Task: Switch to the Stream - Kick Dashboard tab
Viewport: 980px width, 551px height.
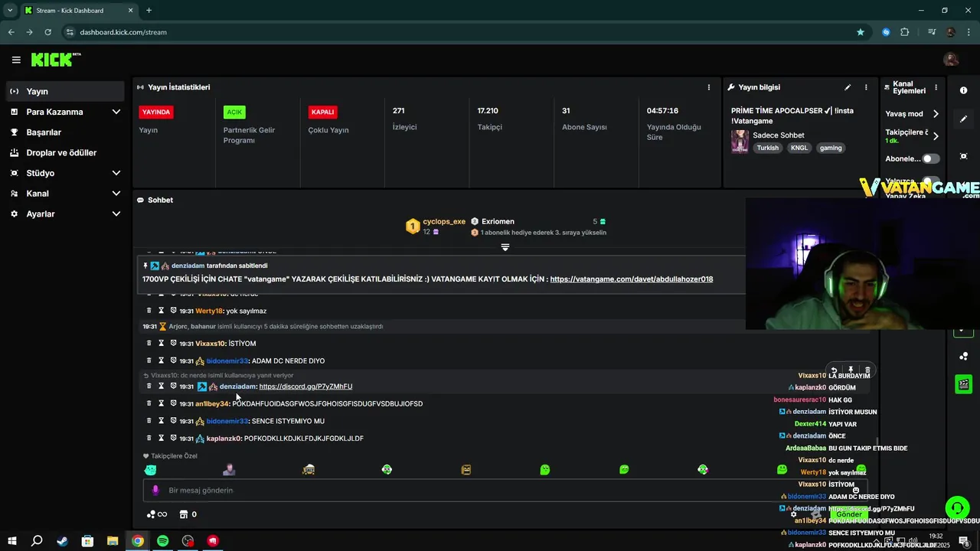Action: [x=79, y=11]
